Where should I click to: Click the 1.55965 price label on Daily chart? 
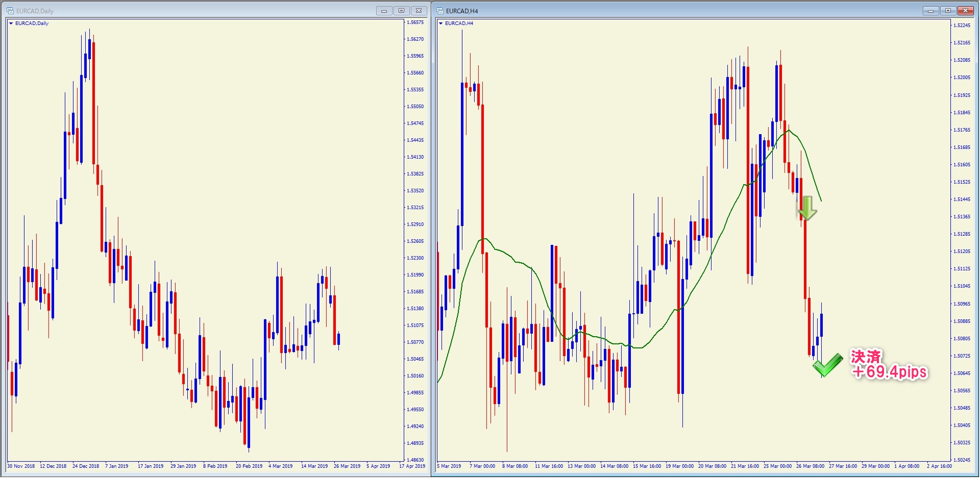(415, 56)
